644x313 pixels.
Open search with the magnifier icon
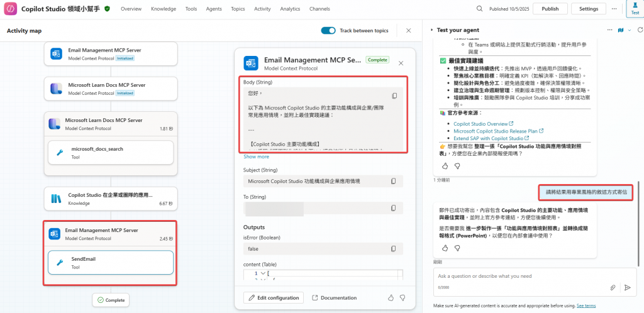point(479,9)
